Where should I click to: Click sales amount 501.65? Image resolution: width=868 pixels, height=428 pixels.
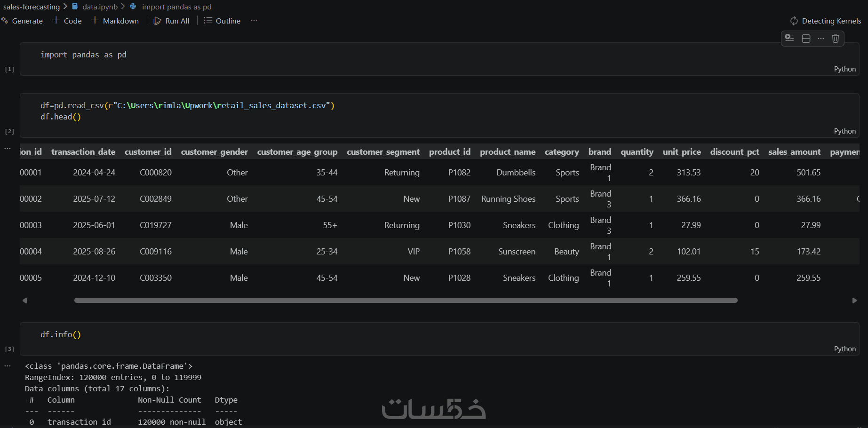click(809, 173)
